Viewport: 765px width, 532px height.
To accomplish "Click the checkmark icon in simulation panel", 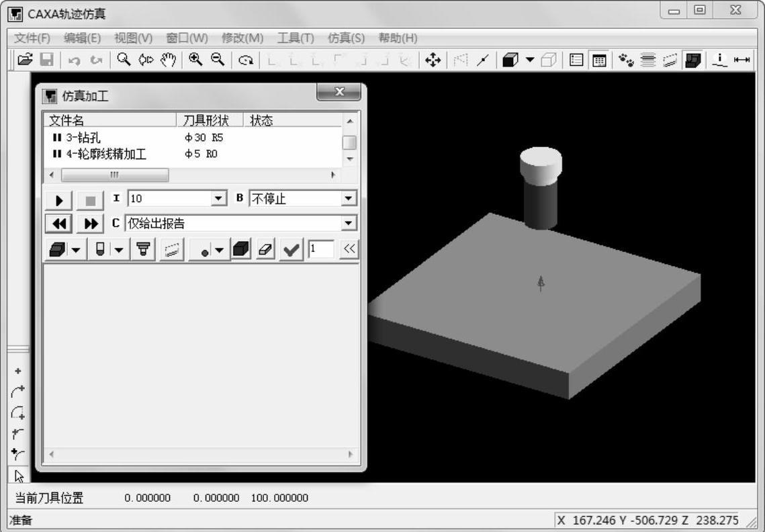I will pyautogui.click(x=291, y=250).
